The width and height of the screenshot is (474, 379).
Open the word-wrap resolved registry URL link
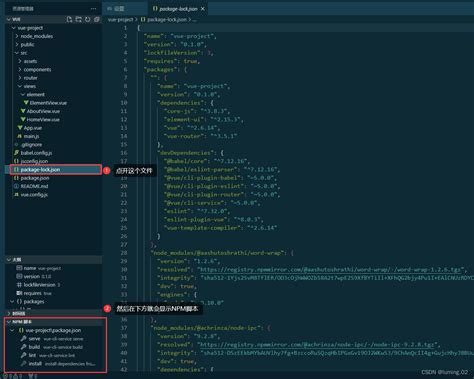(x=329, y=270)
